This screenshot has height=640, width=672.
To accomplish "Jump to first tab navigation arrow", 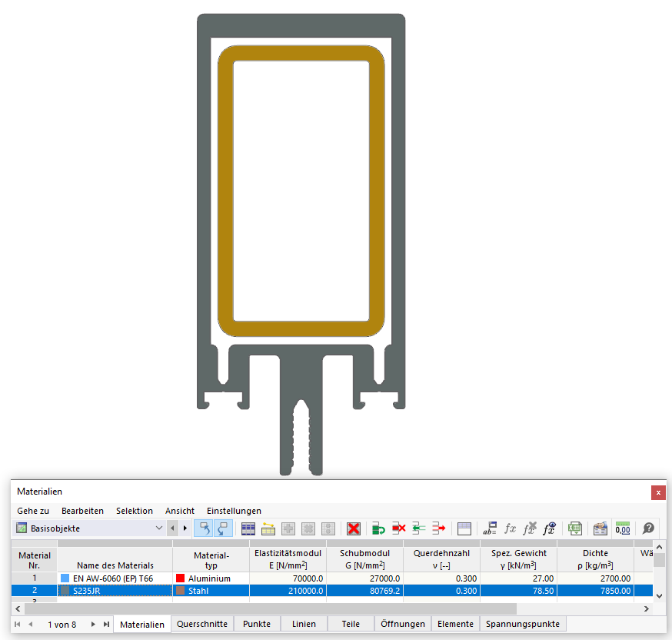I will coord(17,624).
